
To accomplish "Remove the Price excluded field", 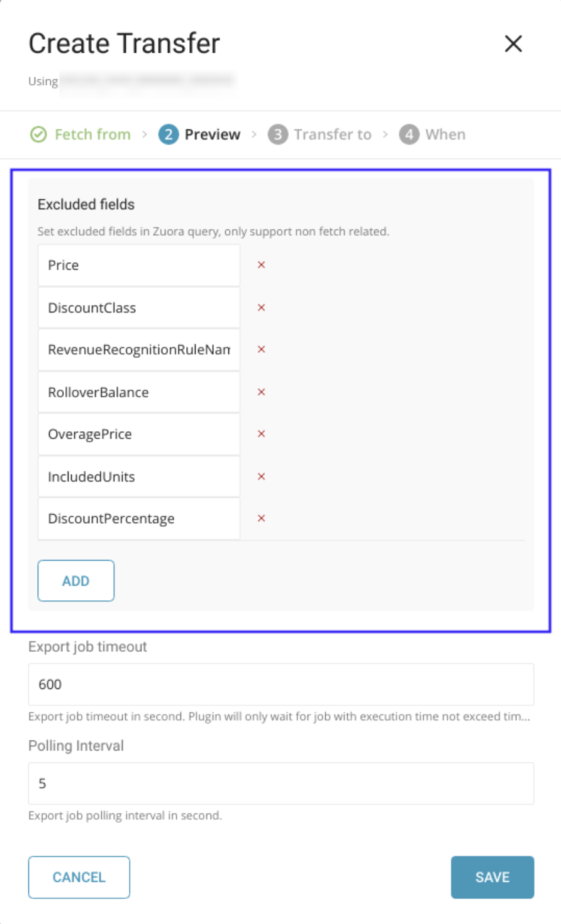I will [261, 265].
